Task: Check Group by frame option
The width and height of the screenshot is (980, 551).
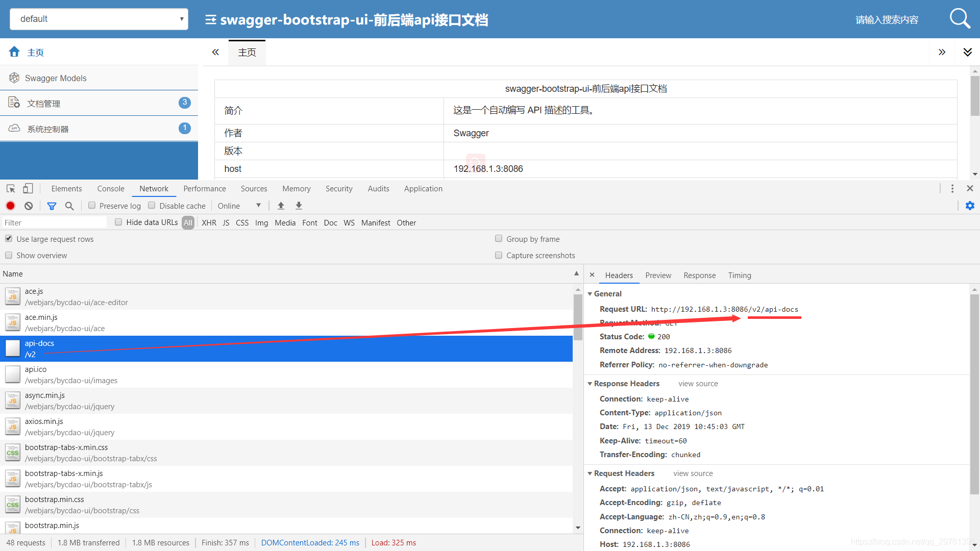Action: point(499,238)
